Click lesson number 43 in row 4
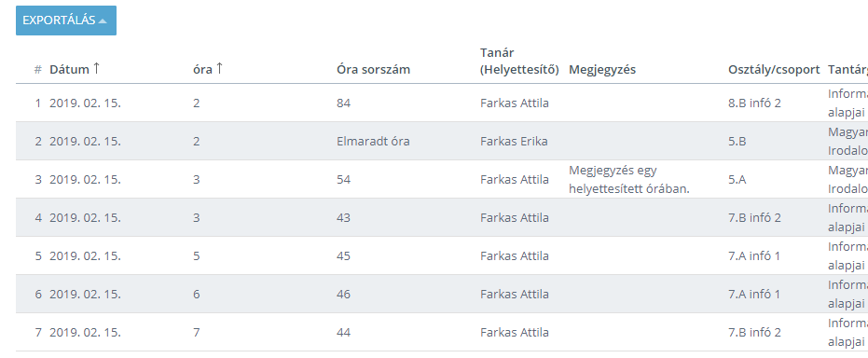Viewport: 868px width, 358px height. point(343,218)
